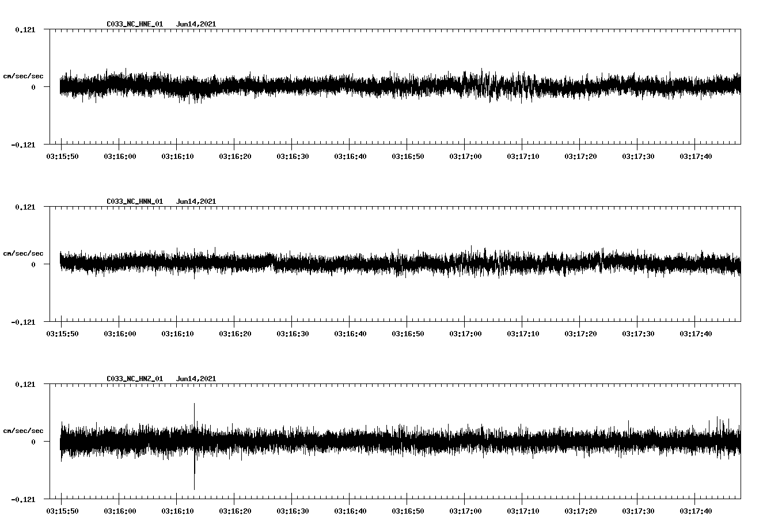Click 03:16:00 time label under HNE plot

click(x=120, y=156)
